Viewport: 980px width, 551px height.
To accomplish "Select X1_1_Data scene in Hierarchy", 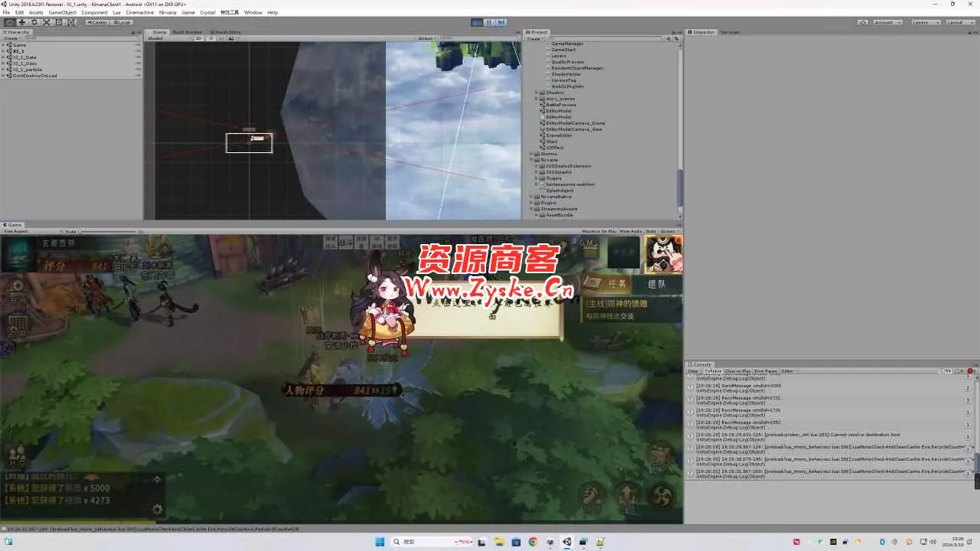I will pos(24,57).
